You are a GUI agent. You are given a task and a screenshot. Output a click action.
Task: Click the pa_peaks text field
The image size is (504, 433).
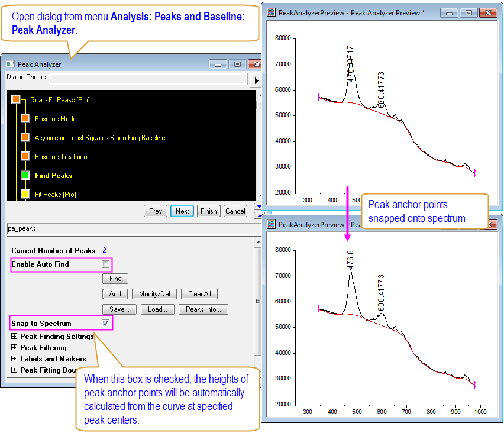(133, 228)
